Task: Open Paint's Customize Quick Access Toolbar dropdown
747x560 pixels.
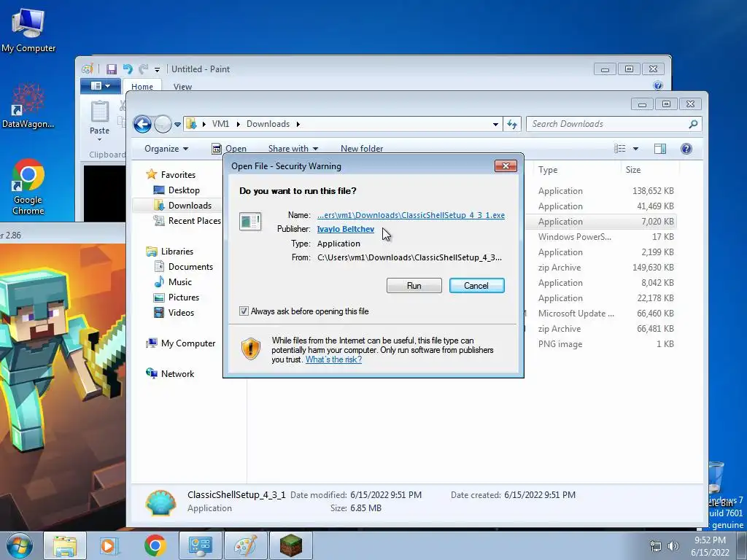Action: tap(157, 70)
